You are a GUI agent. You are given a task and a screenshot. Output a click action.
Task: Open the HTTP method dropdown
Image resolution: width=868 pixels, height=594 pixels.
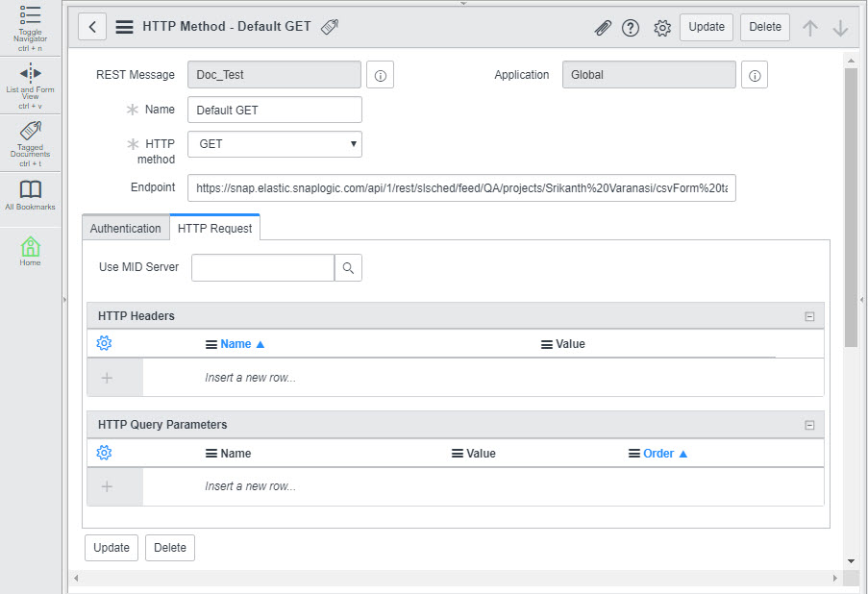275,144
